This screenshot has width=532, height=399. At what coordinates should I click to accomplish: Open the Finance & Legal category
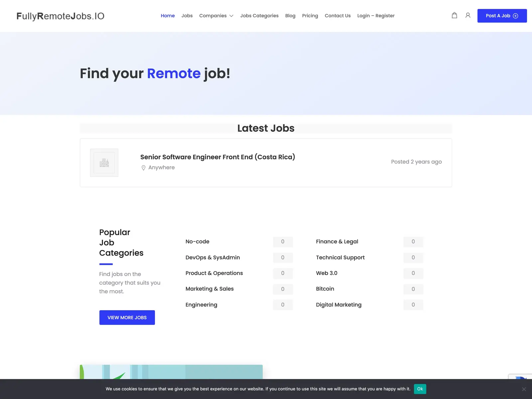coord(337,242)
